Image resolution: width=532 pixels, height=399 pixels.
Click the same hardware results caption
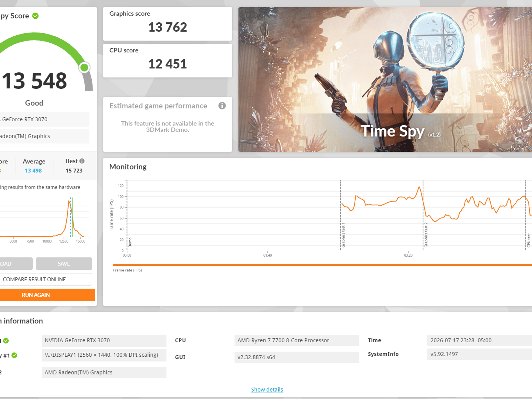pyautogui.click(x=40, y=187)
